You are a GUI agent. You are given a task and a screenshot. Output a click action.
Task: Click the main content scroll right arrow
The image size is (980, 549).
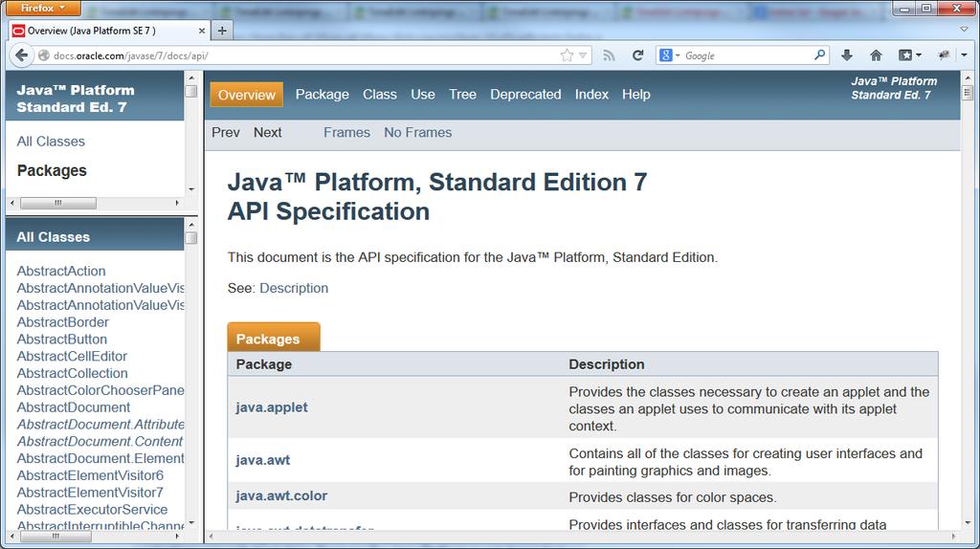click(x=953, y=536)
